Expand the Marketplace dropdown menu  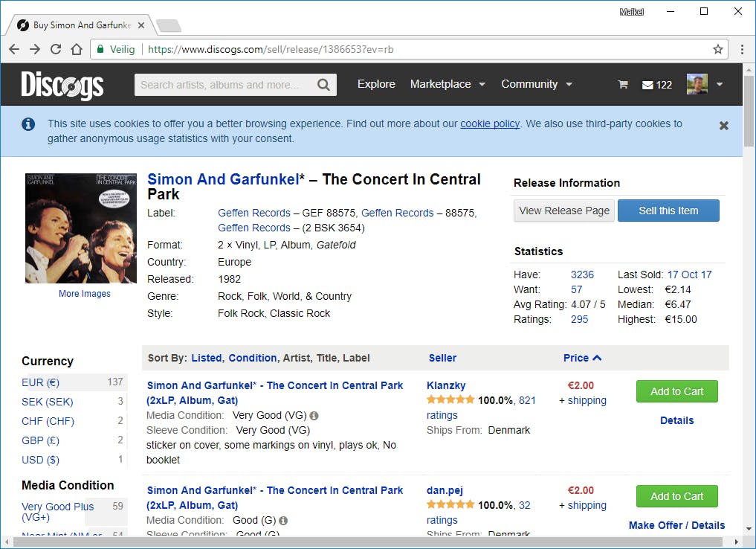point(448,84)
